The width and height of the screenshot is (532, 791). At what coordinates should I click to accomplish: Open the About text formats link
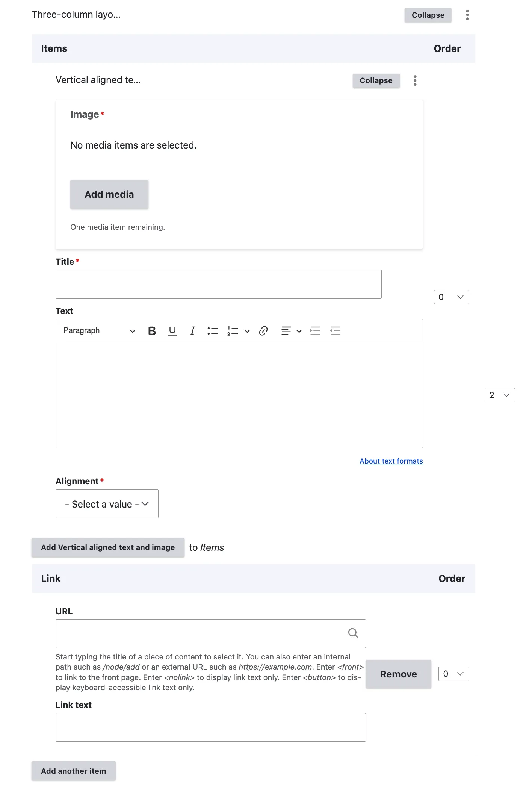(391, 461)
